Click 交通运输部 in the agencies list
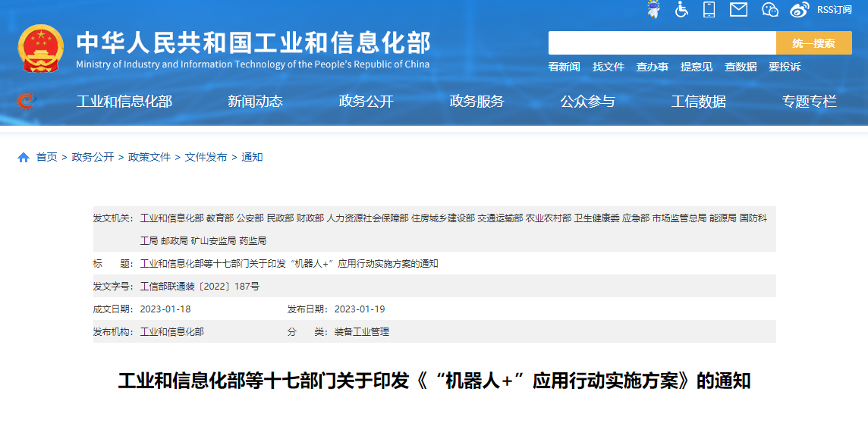Image resolution: width=868 pixels, height=439 pixels. (x=501, y=218)
